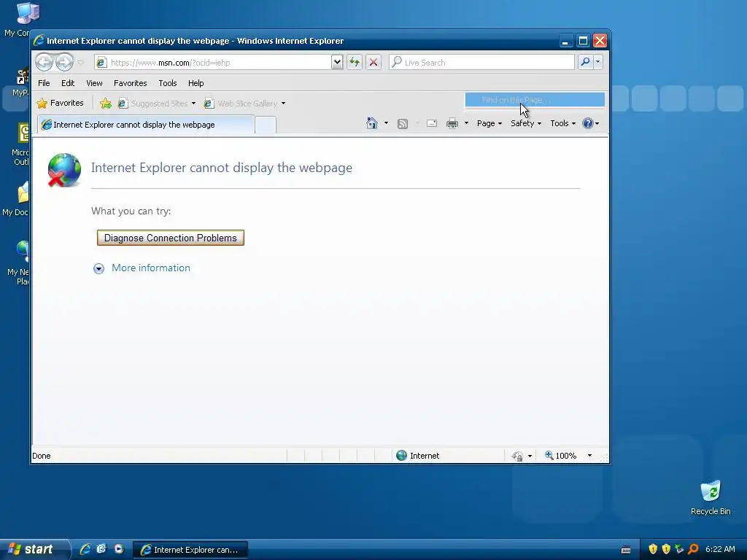This screenshot has height=560, width=747.
Task: Select My Documents desktop icon
Action: (x=15, y=199)
